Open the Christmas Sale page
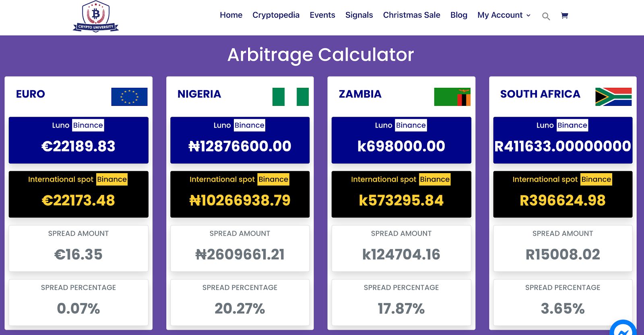This screenshot has width=644, height=335. pyautogui.click(x=411, y=15)
